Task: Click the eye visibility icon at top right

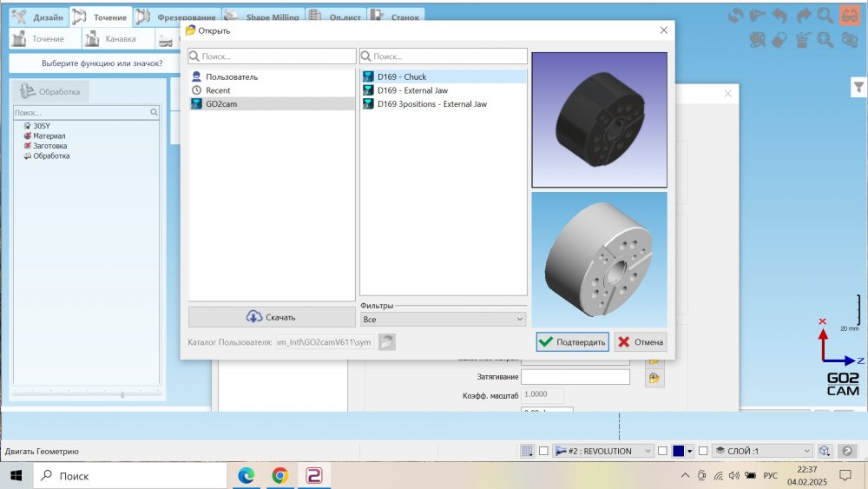Action: point(849,39)
